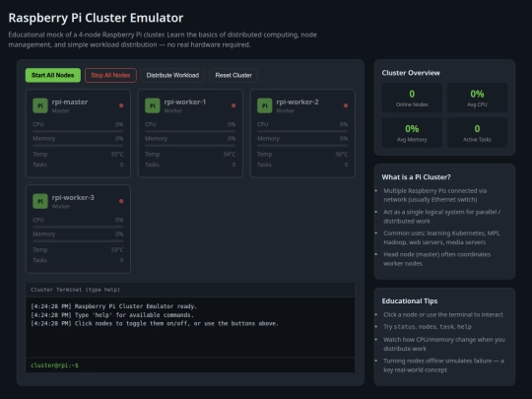Toggle the rpi-worker-3 node name

click(x=73, y=197)
